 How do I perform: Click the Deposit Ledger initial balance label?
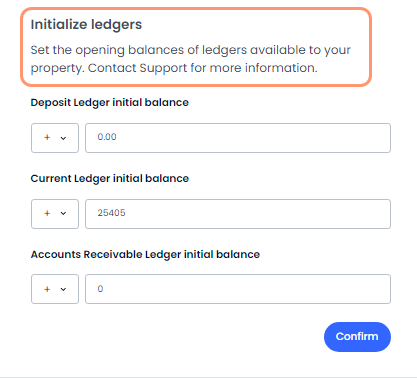(x=110, y=103)
